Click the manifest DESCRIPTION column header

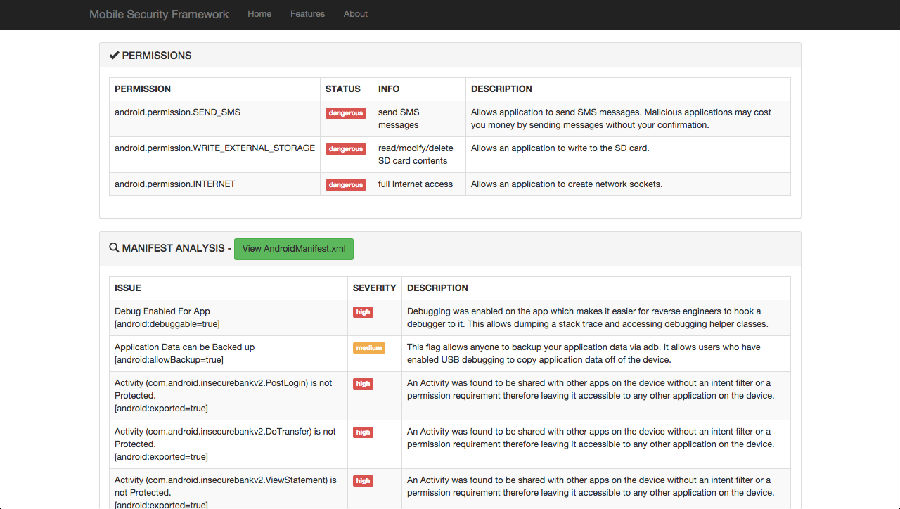click(437, 288)
